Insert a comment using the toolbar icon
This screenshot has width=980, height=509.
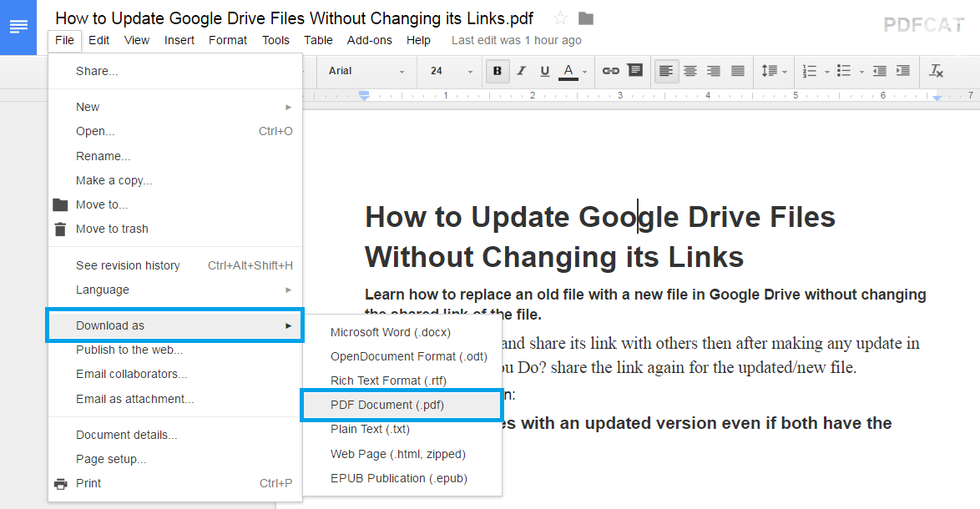(x=635, y=70)
